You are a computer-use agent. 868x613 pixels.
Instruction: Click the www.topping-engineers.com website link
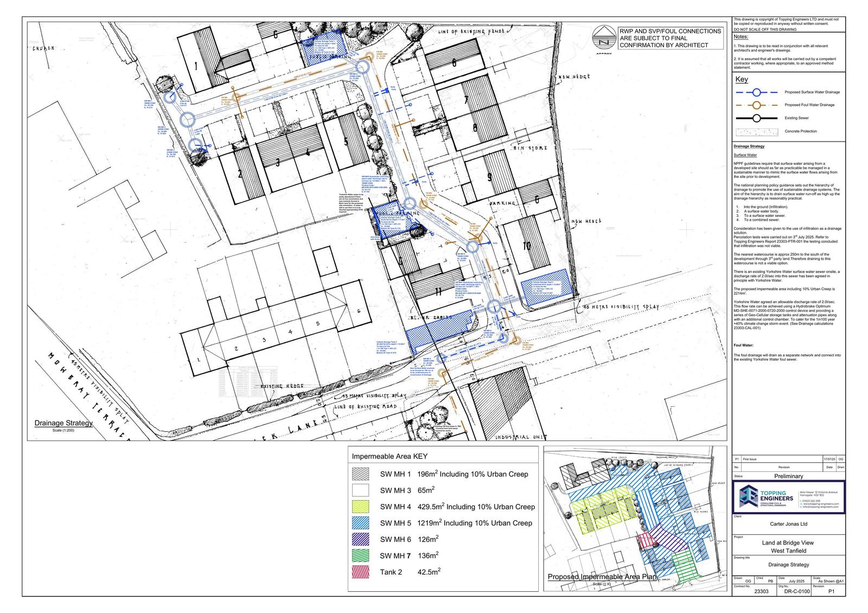(x=822, y=504)
